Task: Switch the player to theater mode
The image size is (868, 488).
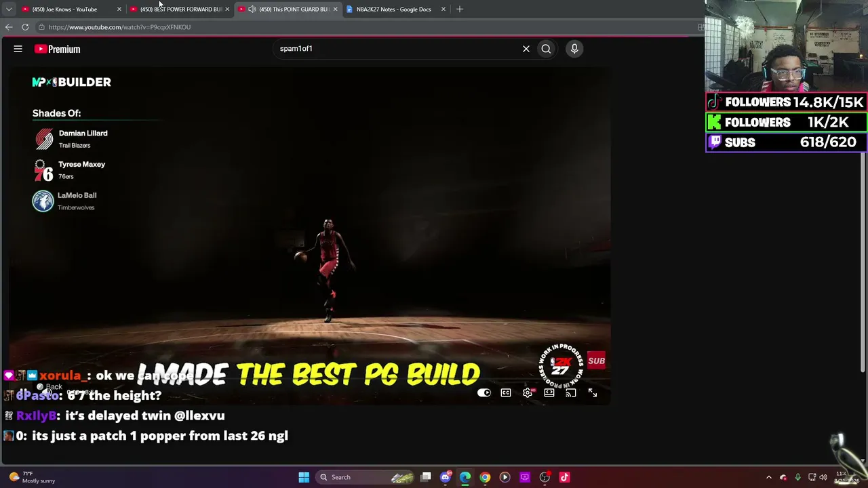Action: click(549, 393)
